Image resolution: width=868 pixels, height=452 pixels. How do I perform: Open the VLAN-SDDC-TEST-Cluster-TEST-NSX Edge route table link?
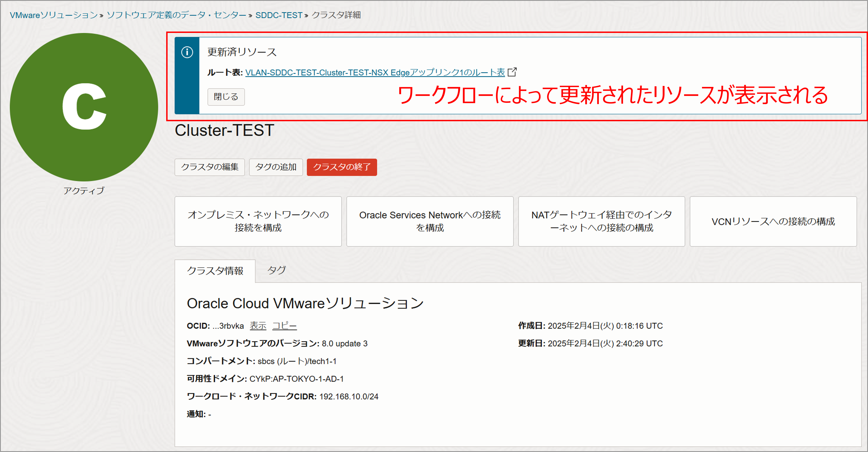pyautogui.click(x=375, y=72)
